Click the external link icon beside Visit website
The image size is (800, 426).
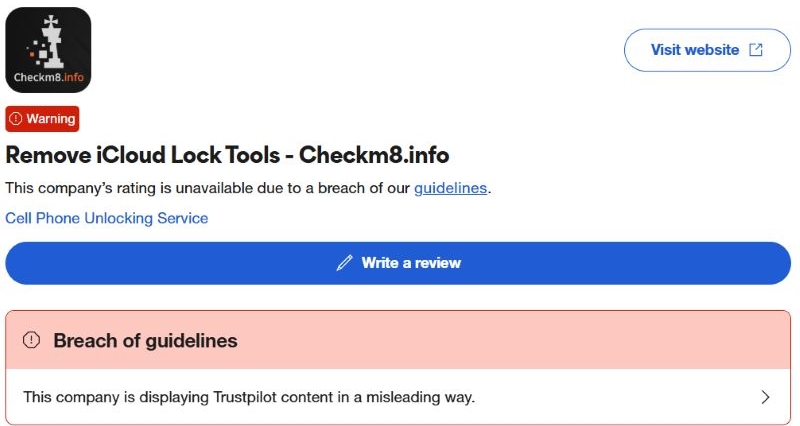tap(755, 50)
